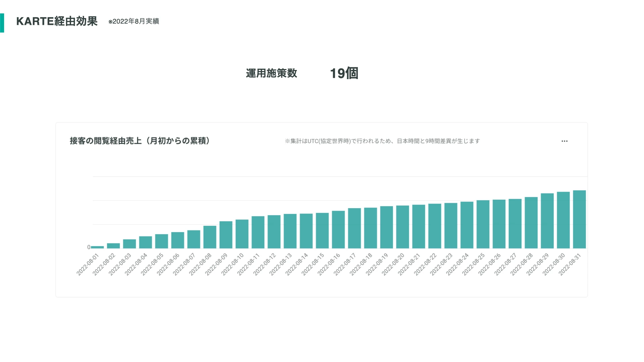Select the 2022-08-17 bar
Image resolution: width=644 pixels, height=362 pixels.
pyautogui.click(x=354, y=228)
